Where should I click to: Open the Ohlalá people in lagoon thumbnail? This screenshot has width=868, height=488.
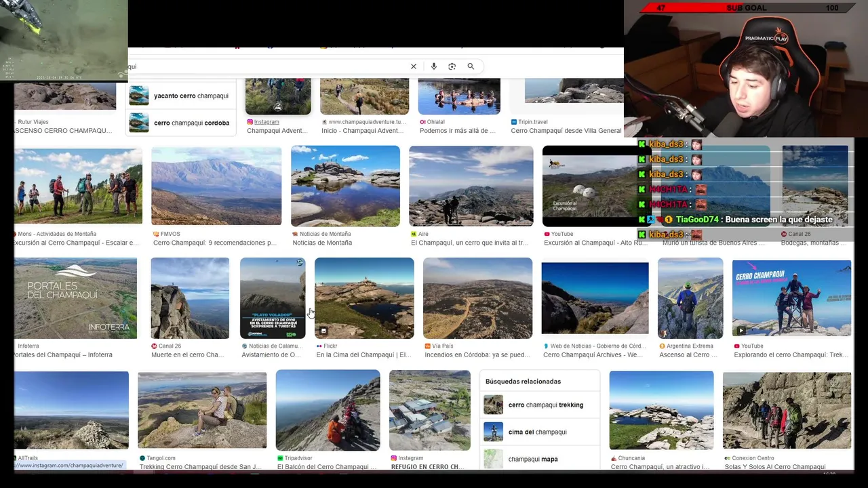(459, 96)
